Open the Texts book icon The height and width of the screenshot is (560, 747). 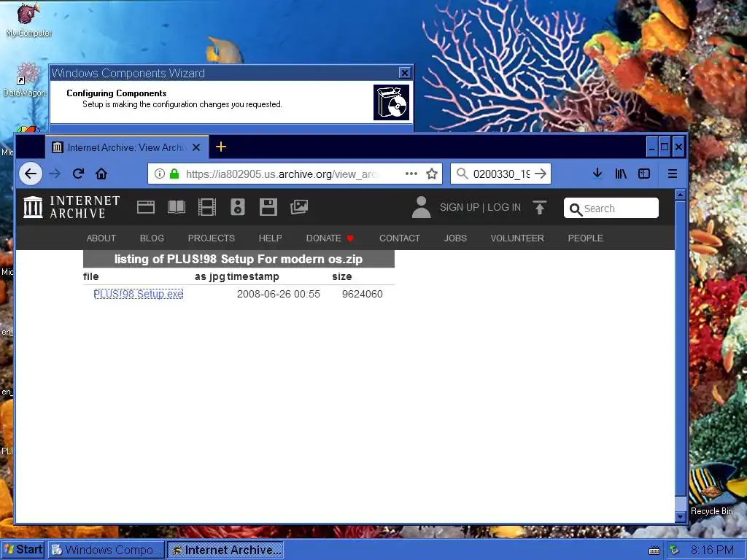point(177,207)
